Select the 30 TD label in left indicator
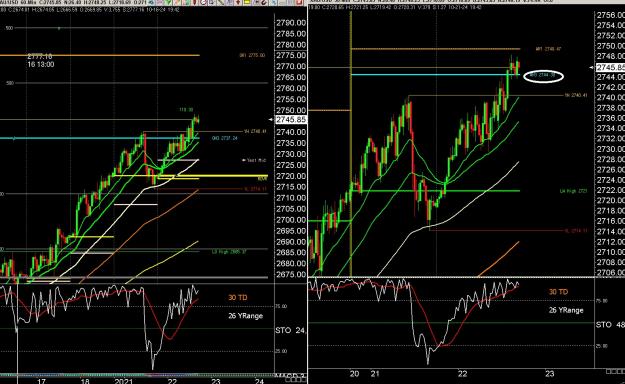The image size is (625, 384). [238, 297]
